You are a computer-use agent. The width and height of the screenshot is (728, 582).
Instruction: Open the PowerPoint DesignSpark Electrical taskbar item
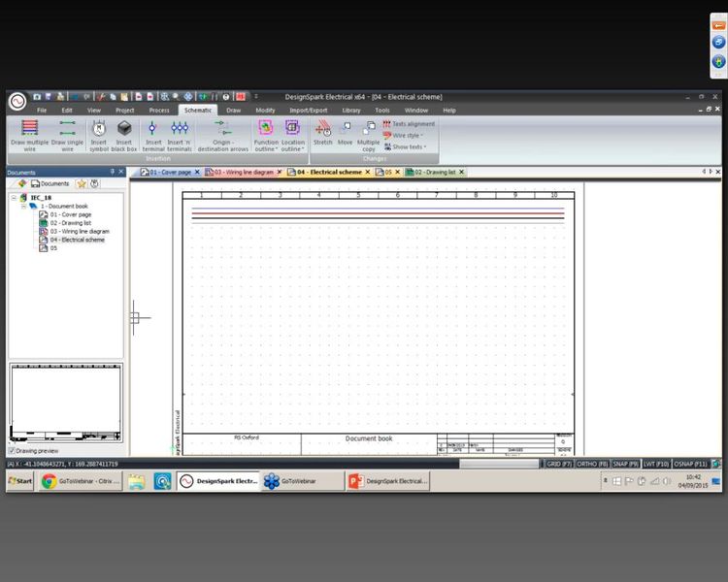pyautogui.click(x=387, y=481)
